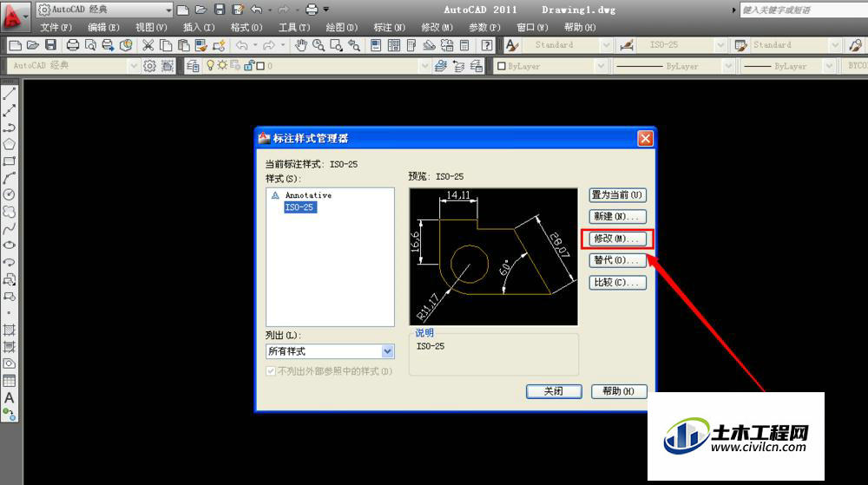The height and width of the screenshot is (485, 868).
Task: Click the 替代(O)... button
Action: [x=617, y=260]
